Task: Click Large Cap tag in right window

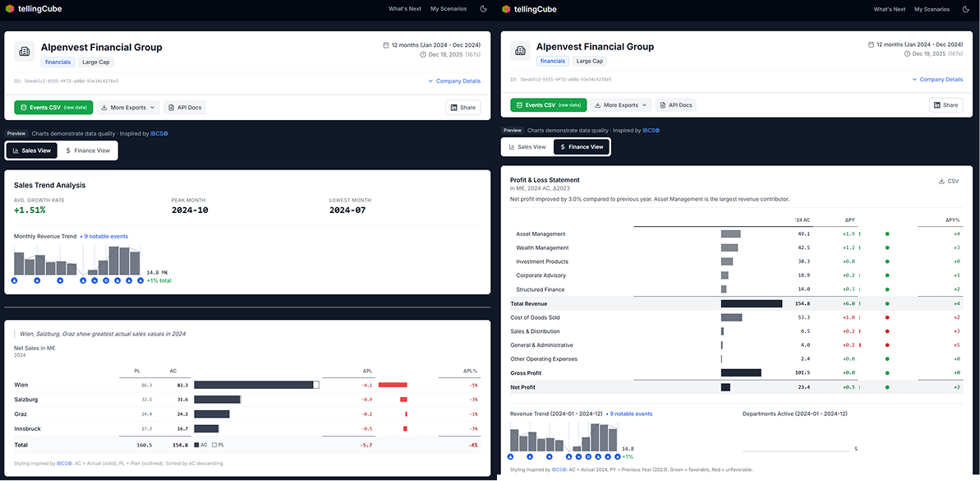Action: tap(590, 62)
